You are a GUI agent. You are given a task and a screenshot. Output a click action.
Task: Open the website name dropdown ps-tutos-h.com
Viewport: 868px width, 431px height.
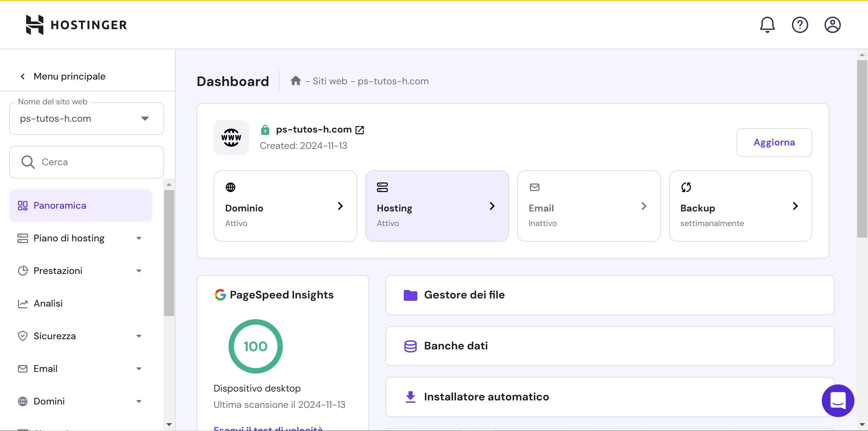point(87,119)
